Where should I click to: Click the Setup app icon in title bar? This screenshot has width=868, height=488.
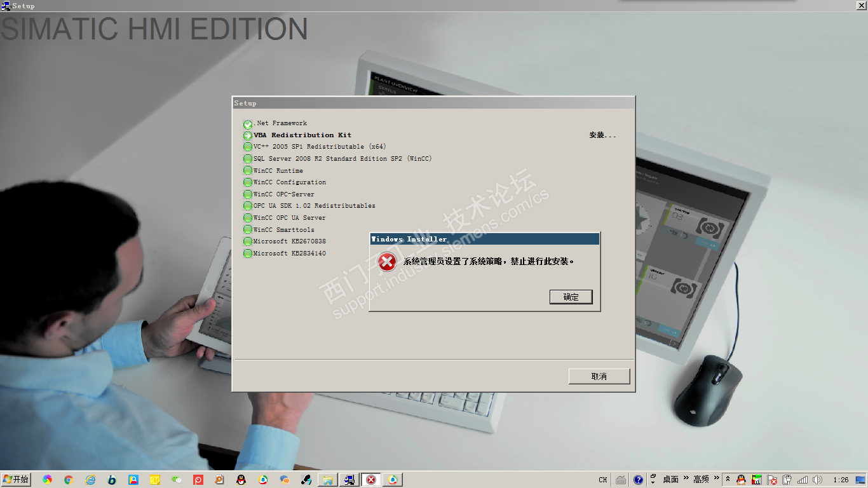6,6
